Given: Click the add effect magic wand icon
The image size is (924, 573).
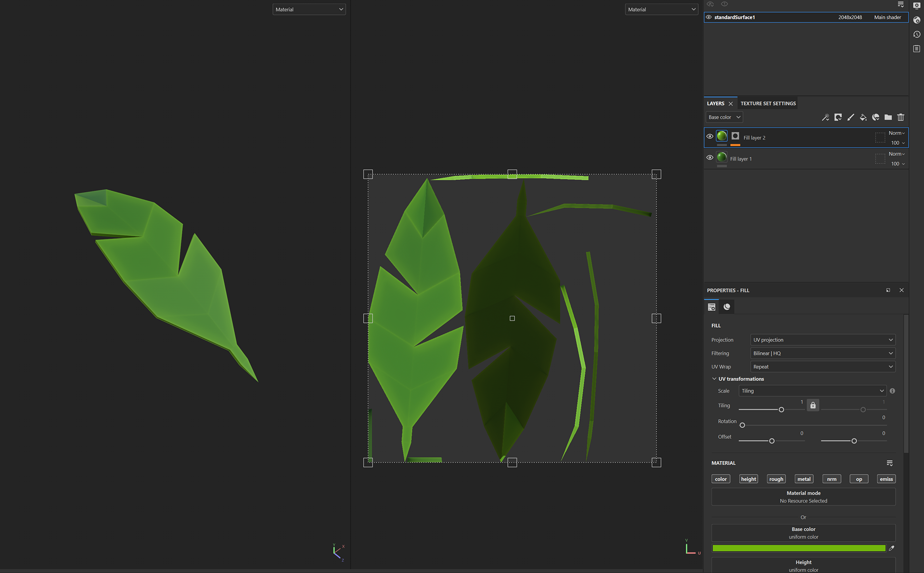Looking at the screenshot, I should click(825, 117).
